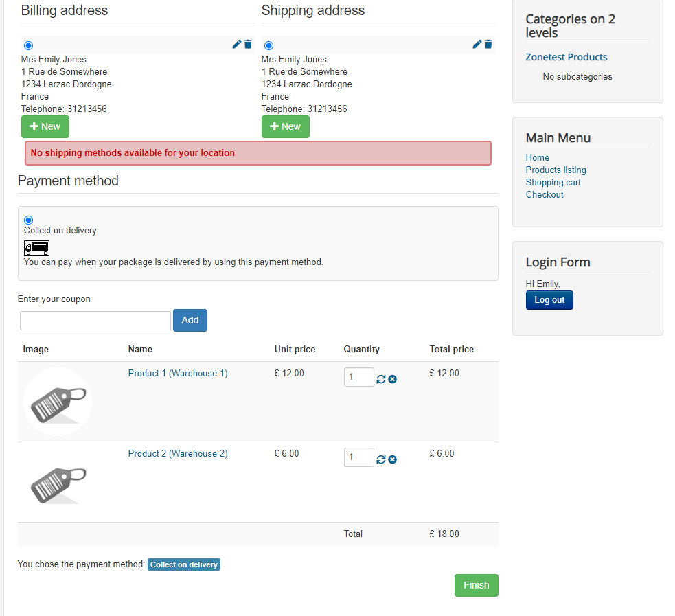Edit the shipping address with pencil icon

pos(477,45)
